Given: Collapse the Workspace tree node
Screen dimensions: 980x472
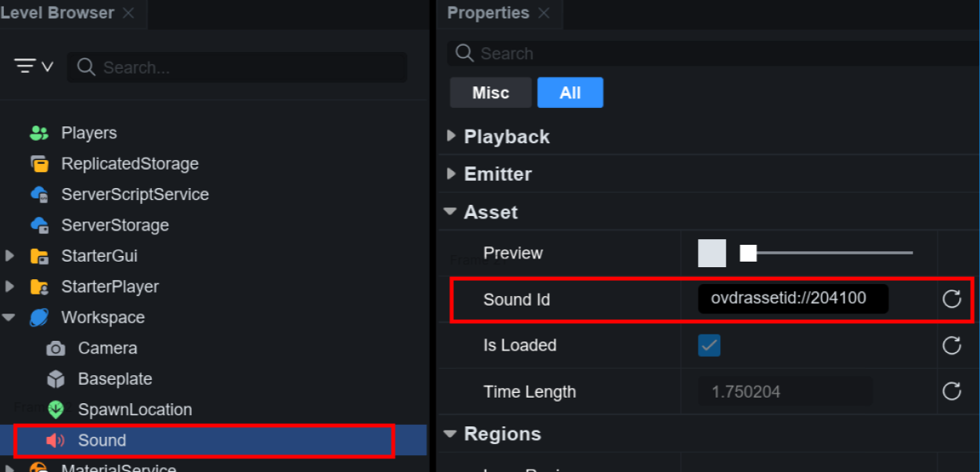Looking at the screenshot, I should pyautogui.click(x=10, y=318).
